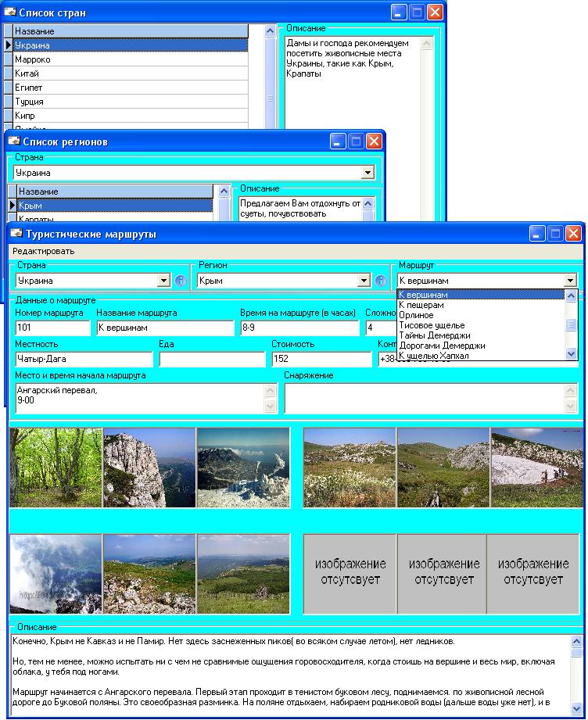Click the Туристические маршруты window title icon
Image resolution: width=588 pixels, height=720 pixels.
[x=16, y=233]
